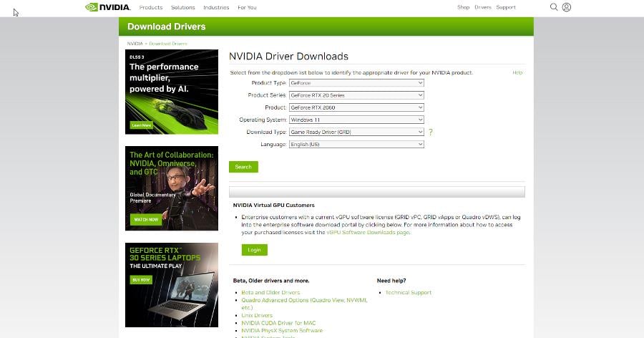Click Buy Now on the RTX laptops banner
This screenshot has width=644, height=338.
[141, 280]
